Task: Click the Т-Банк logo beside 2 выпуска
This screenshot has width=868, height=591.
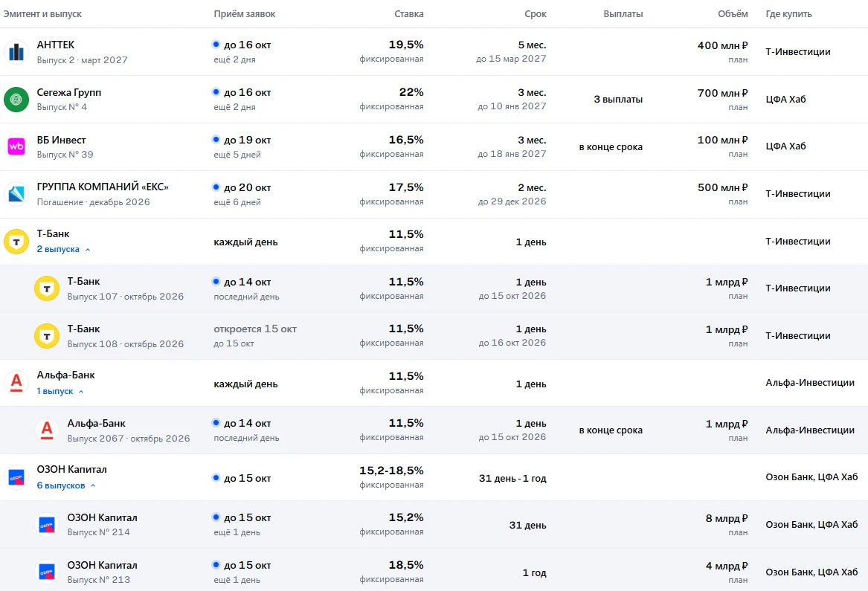Action: [16, 242]
